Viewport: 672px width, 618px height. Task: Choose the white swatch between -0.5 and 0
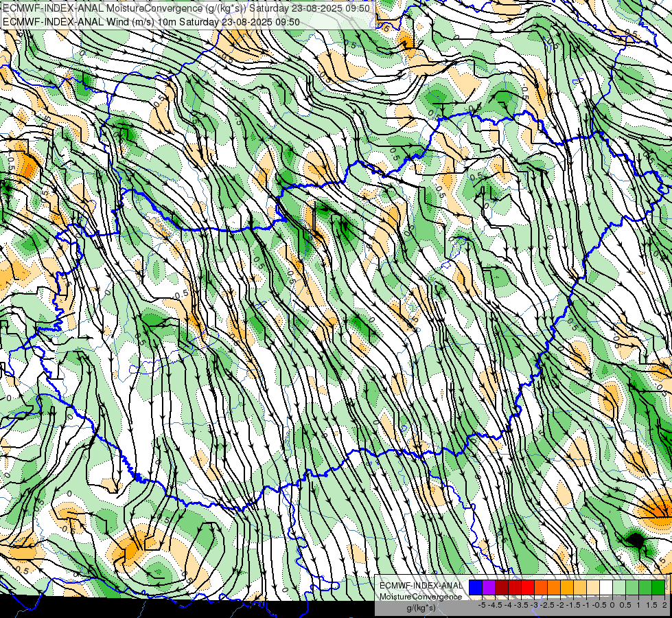(x=606, y=587)
